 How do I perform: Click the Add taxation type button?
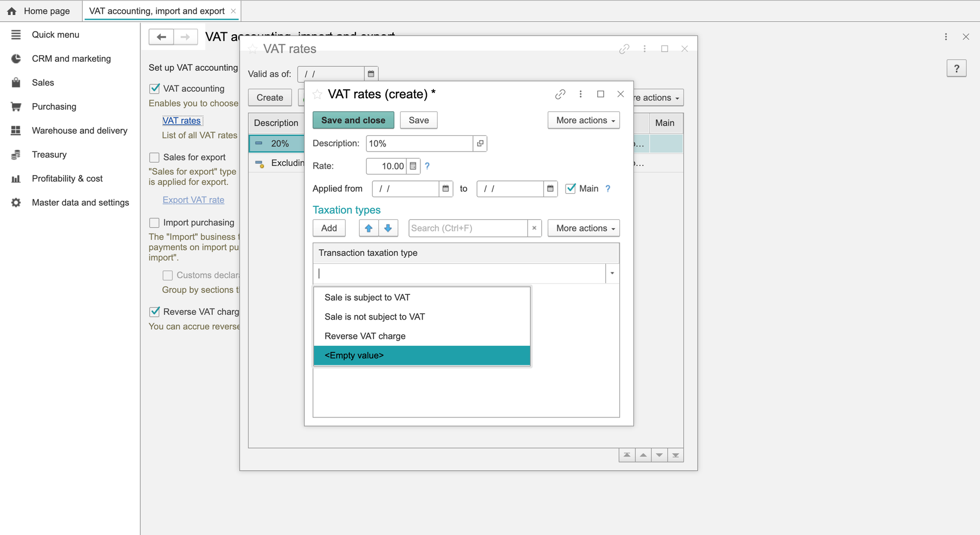[x=329, y=228]
